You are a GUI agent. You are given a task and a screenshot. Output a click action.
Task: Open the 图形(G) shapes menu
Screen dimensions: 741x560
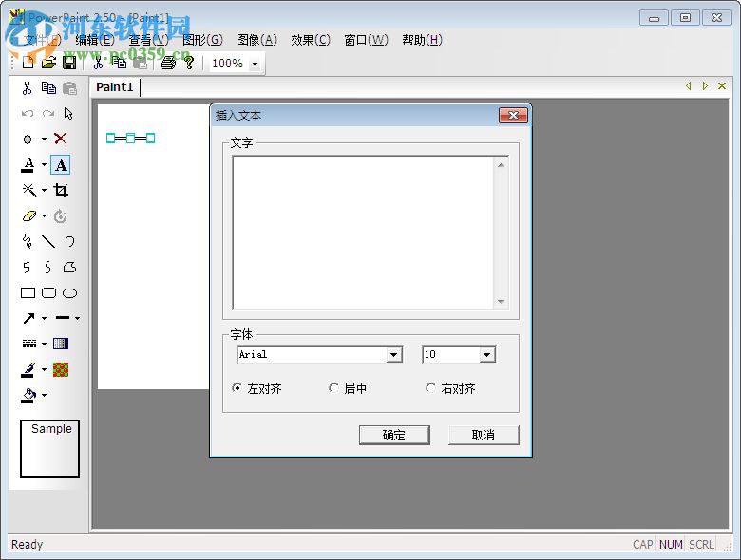tap(202, 40)
